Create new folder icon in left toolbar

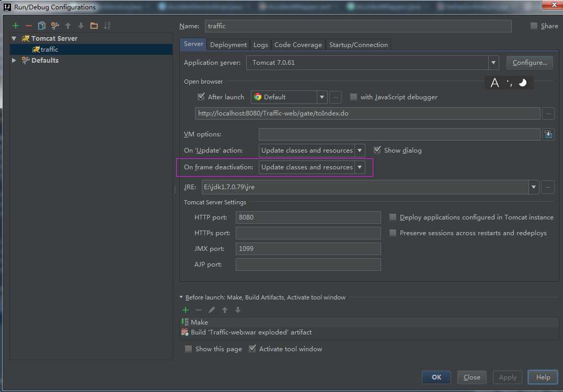[x=94, y=26]
